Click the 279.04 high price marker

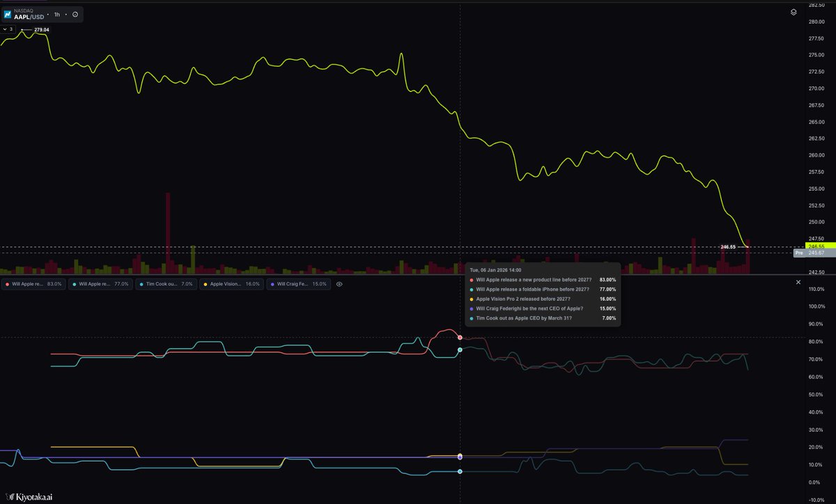pyautogui.click(x=42, y=30)
